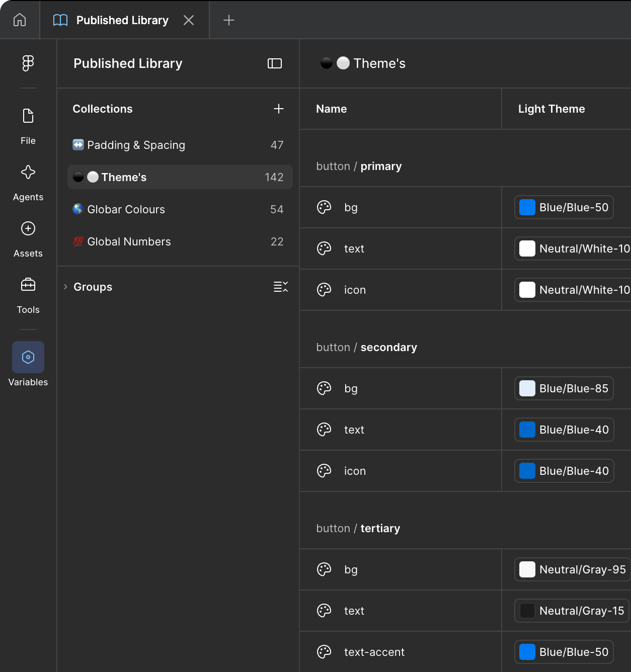Add a new collection with plus icon

coord(279,109)
